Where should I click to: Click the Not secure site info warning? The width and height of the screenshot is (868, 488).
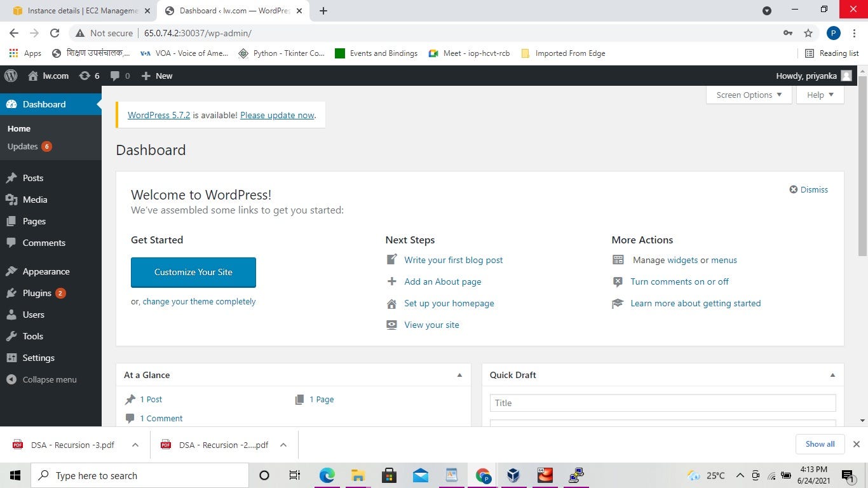click(x=104, y=33)
